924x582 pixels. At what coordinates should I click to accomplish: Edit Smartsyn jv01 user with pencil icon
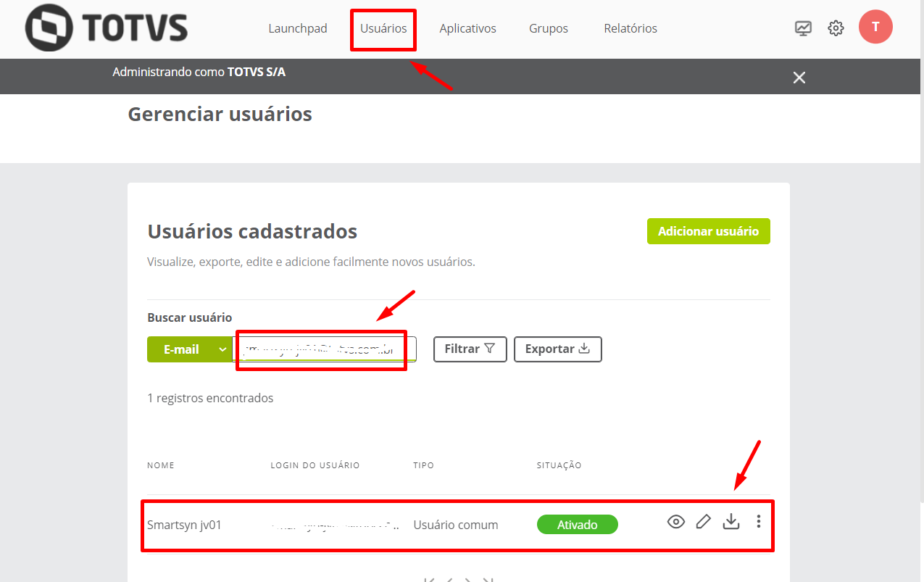pos(703,521)
